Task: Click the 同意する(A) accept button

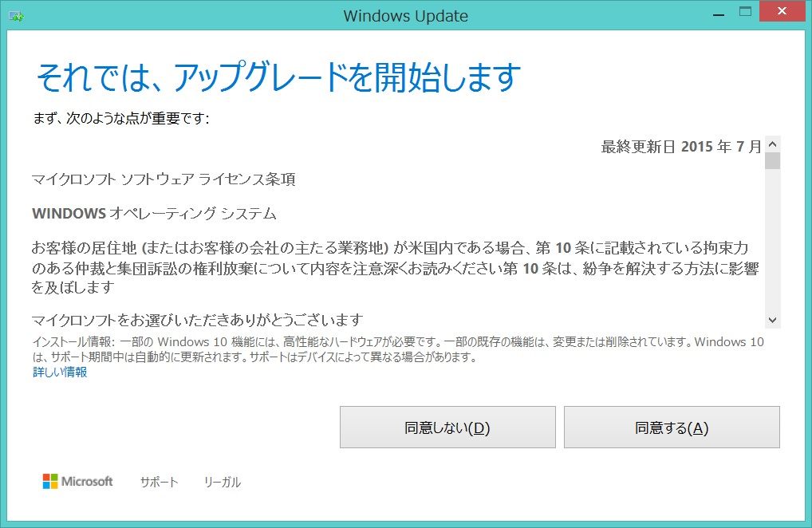Action: (x=672, y=427)
